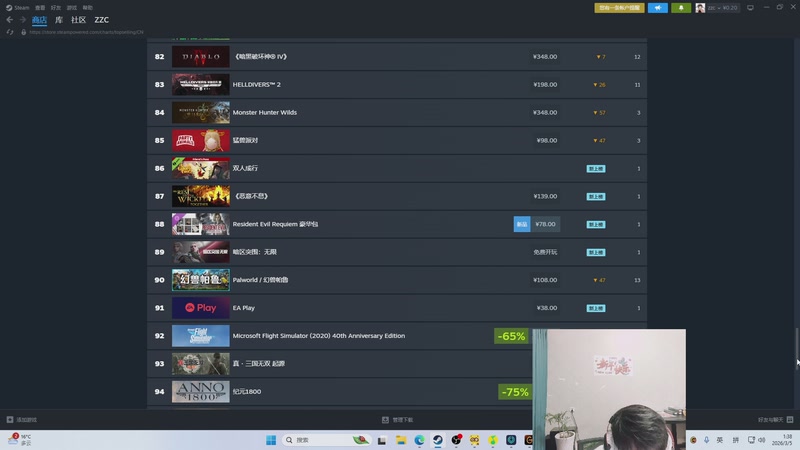Screen dimensions: 800x450
Task: Open File Explorer from the taskbar
Action: 401,440
